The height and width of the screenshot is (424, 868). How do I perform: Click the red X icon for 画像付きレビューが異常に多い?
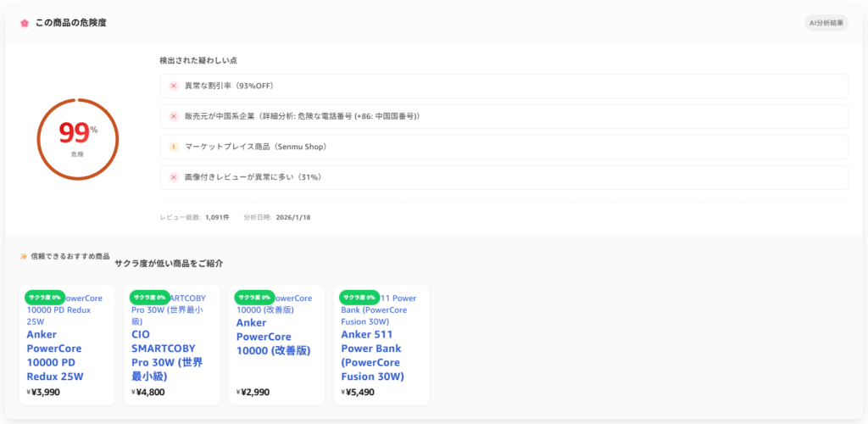173,177
